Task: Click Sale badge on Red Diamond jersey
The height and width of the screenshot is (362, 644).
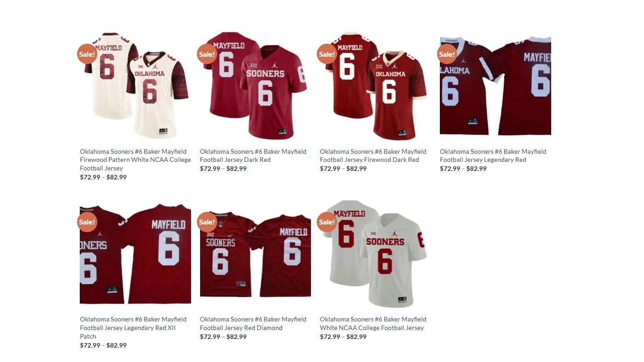Action: pos(207,222)
